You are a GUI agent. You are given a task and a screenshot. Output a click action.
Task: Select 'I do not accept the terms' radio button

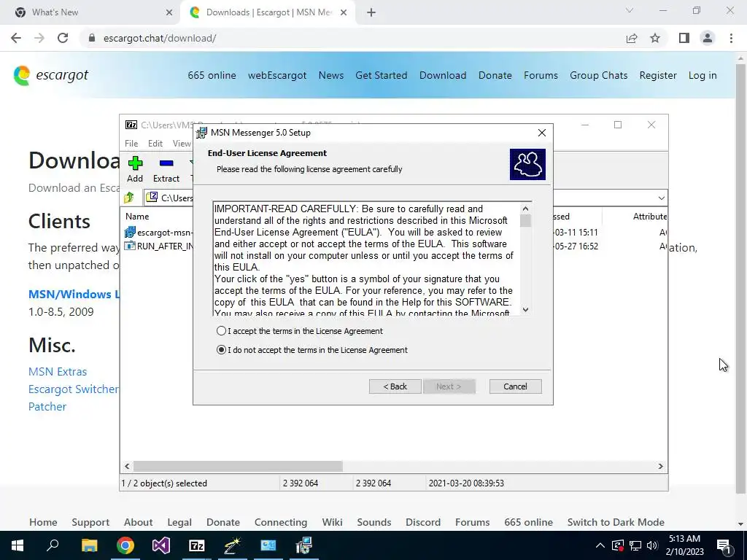tap(221, 350)
